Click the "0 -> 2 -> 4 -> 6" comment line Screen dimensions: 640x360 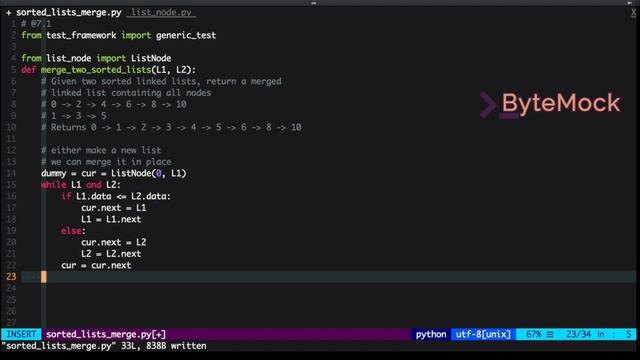[114, 104]
